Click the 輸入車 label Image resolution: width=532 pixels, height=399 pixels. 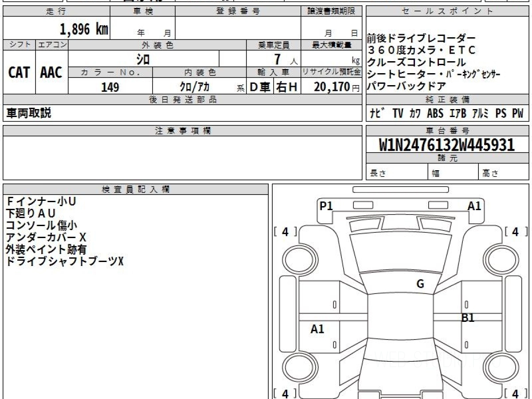pyautogui.click(x=274, y=72)
